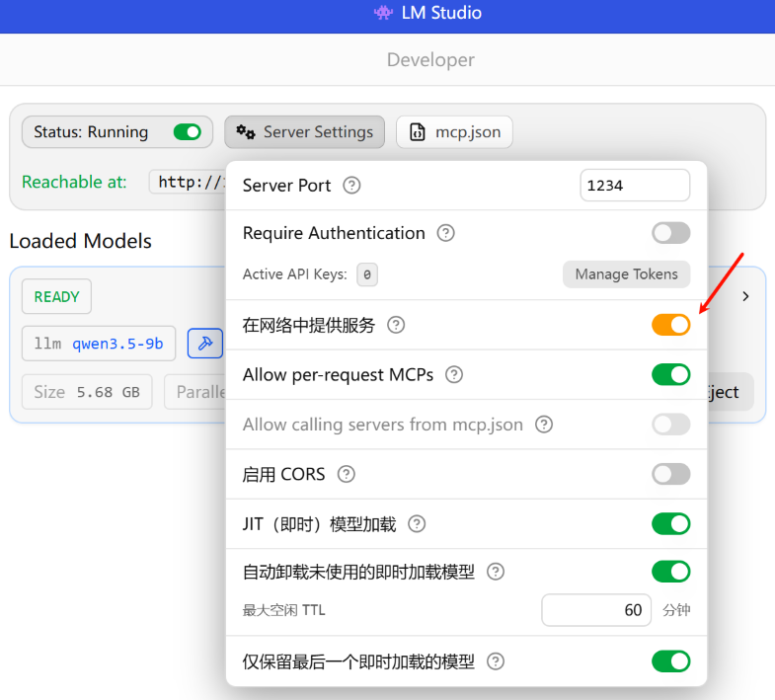Click the Server Port input field

pos(634,186)
